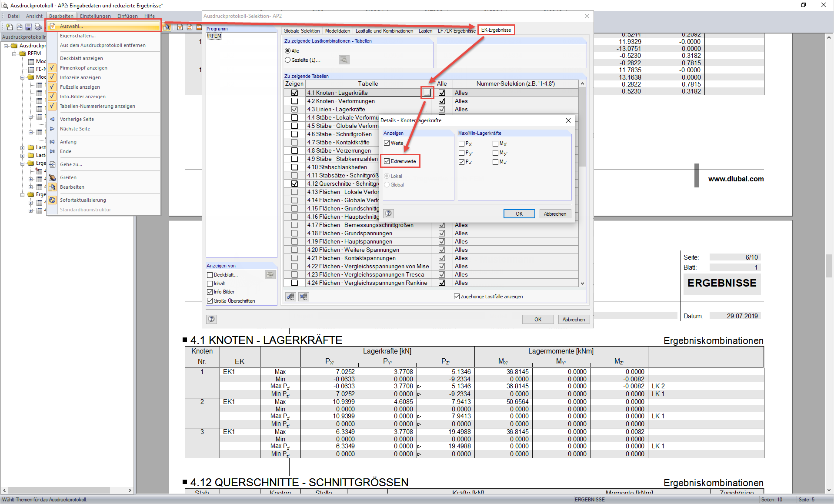Click Abbrechen in Details dialog
This screenshot has width=834, height=504.
[555, 214]
